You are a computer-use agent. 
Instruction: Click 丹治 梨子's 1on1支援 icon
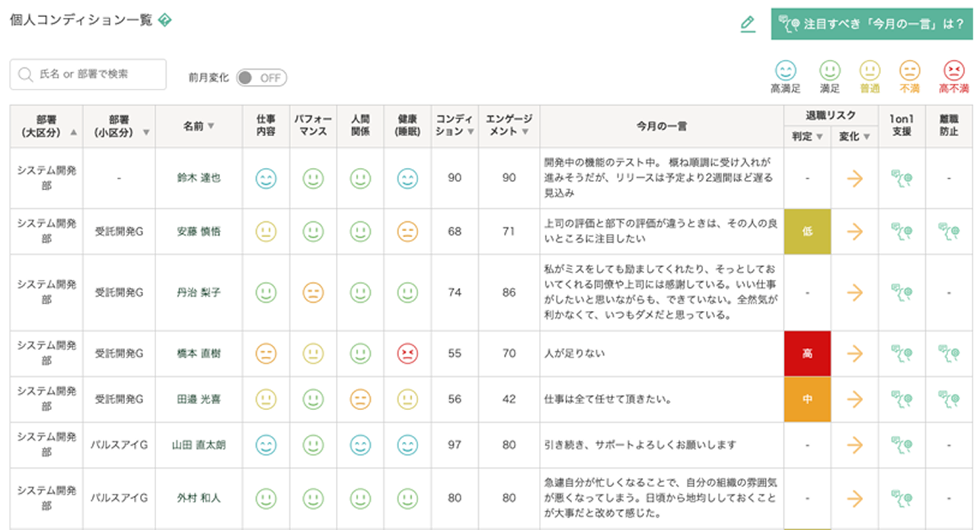901,292
